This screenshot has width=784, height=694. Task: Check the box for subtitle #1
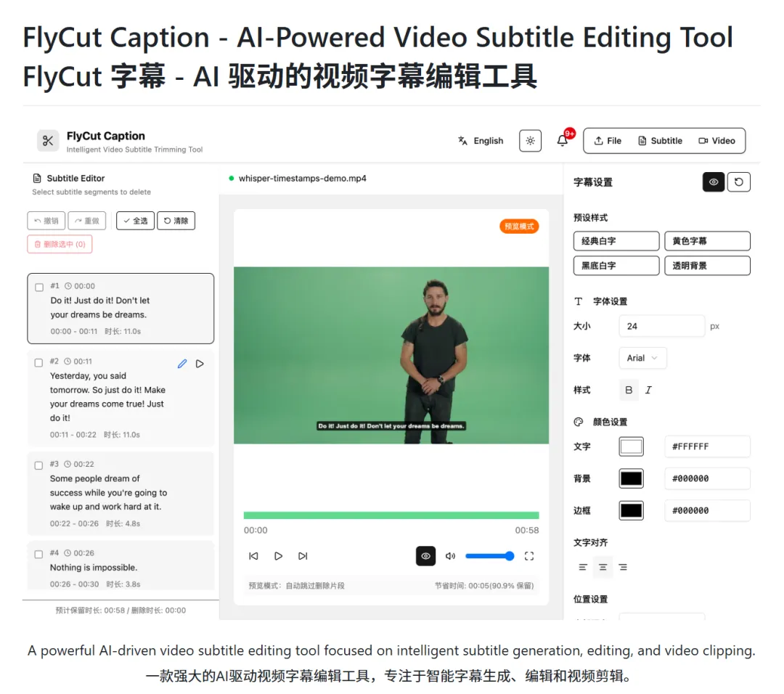click(x=39, y=287)
